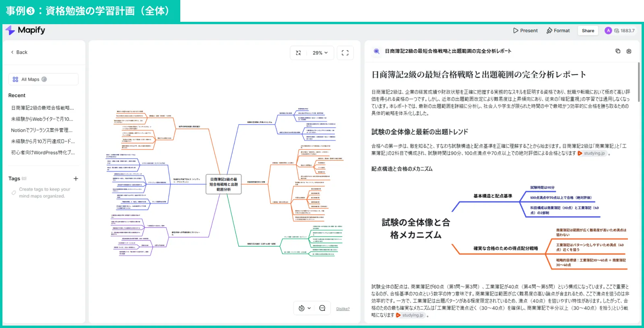This screenshot has height=328, width=644.
Task: Enter fullscreen mode for mind map
Action: (x=345, y=53)
